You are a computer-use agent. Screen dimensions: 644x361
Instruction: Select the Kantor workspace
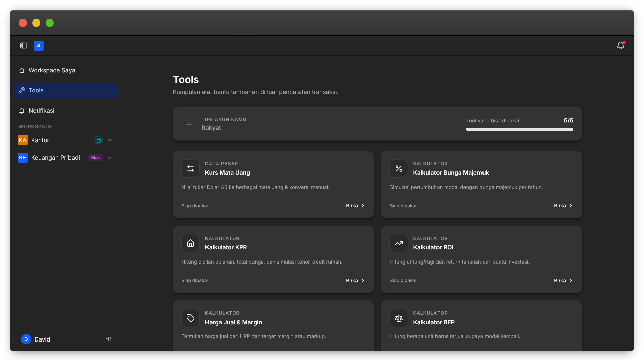[x=40, y=140]
